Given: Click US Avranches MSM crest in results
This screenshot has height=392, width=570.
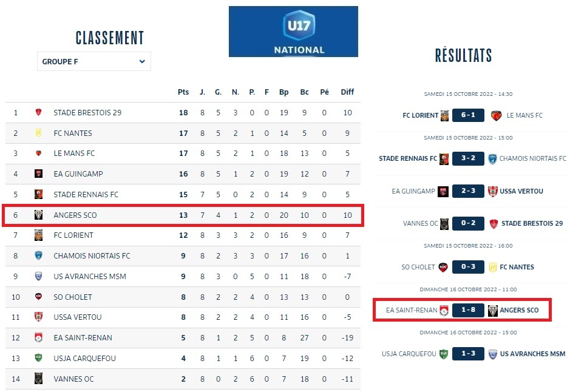Looking at the screenshot, I should pyautogui.click(x=493, y=354).
